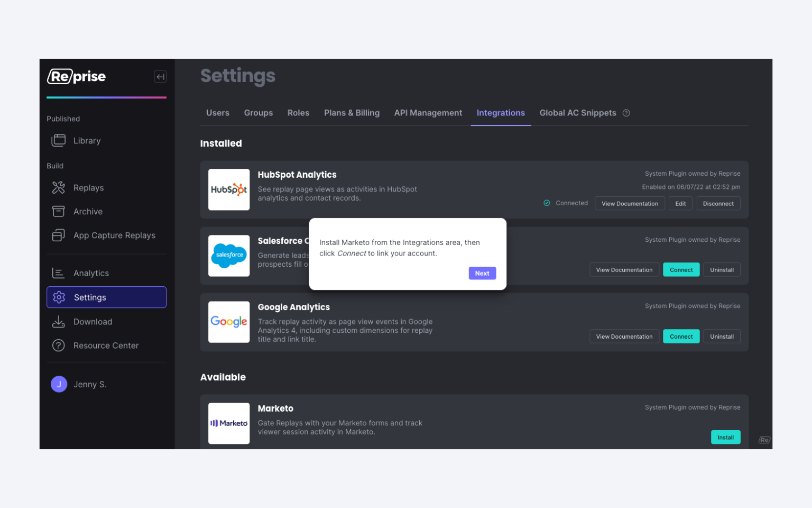Open the API Management tab
812x508 pixels.
428,113
